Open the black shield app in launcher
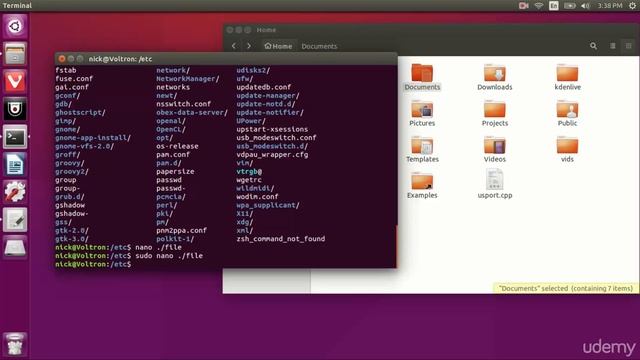This screenshot has height=360, width=640. click(15, 109)
